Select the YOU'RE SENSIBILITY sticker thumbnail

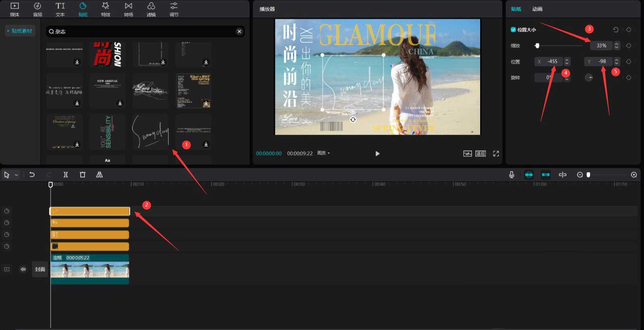(x=107, y=132)
